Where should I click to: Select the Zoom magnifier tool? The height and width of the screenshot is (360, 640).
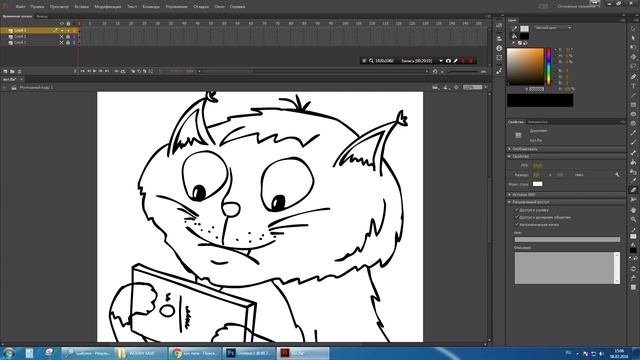tap(633, 220)
